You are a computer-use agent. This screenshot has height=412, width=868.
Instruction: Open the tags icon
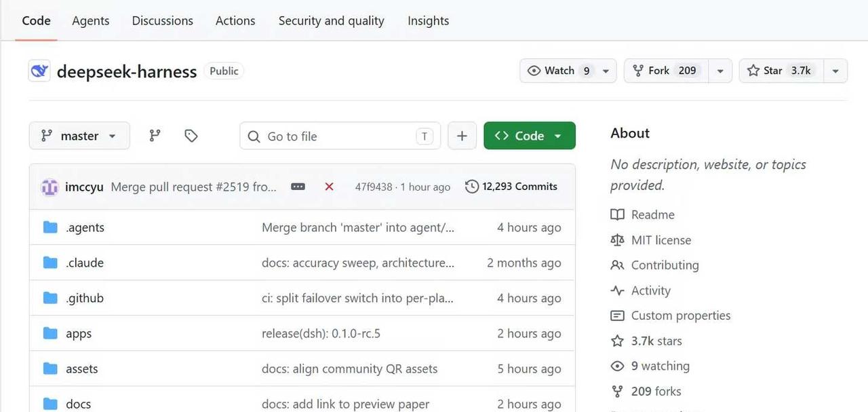[191, 136]
